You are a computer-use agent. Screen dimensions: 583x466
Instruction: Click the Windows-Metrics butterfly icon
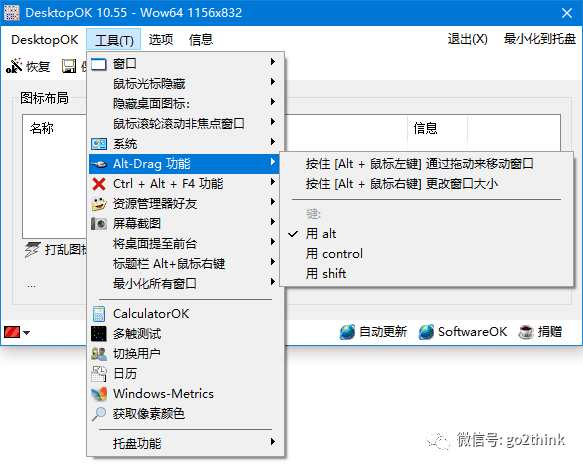99,394
